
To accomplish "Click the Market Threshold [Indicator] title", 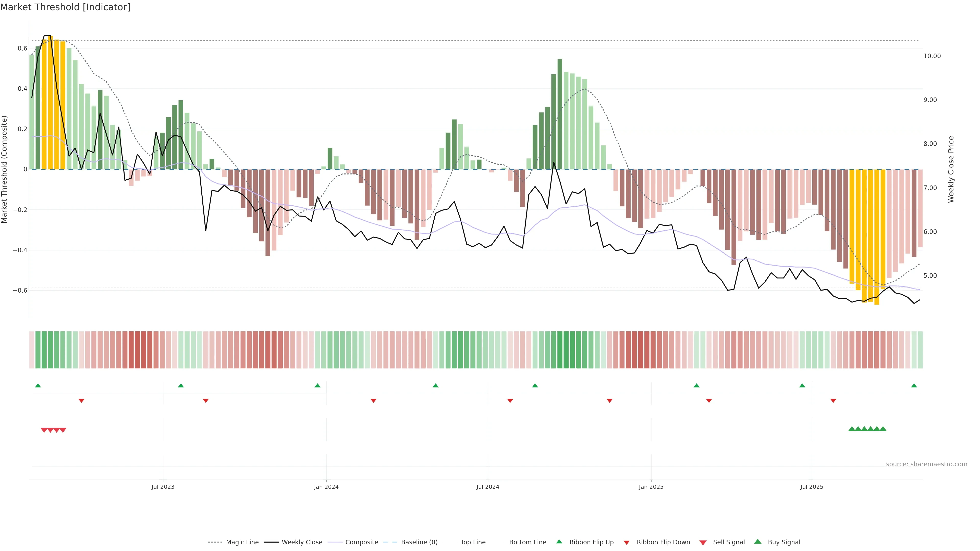I will pyautogui.click(x=65, y=7).
